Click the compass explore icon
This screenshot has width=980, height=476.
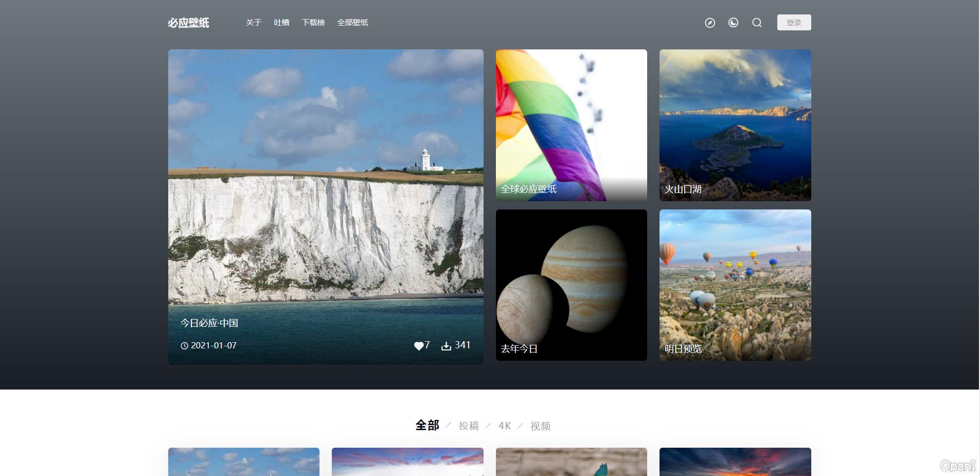[x=710, y=23]
